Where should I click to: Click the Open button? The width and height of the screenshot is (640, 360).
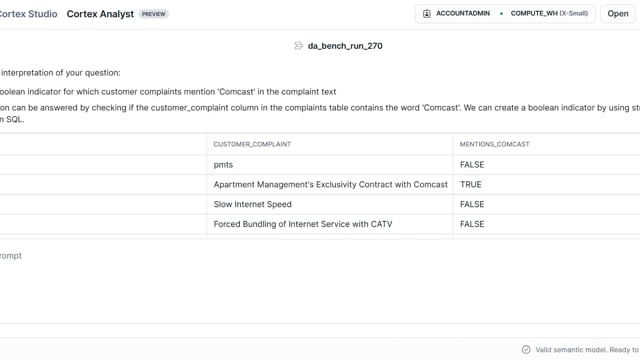coord(618,13)
